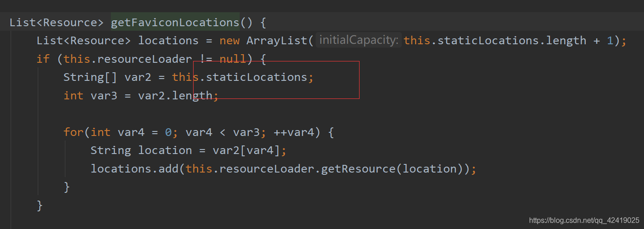Click 'null' in the resourceLoader check

point(233,59)
